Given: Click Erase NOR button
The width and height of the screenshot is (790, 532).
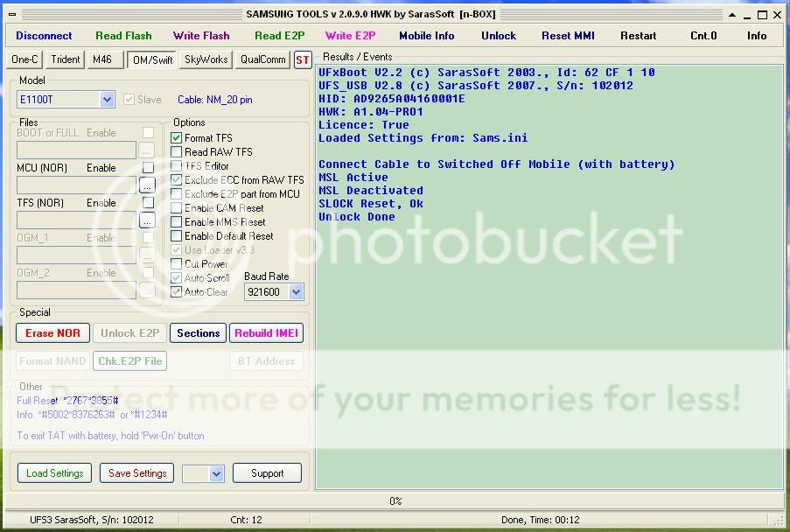Looking at the screenshot, I should (52, 333).
